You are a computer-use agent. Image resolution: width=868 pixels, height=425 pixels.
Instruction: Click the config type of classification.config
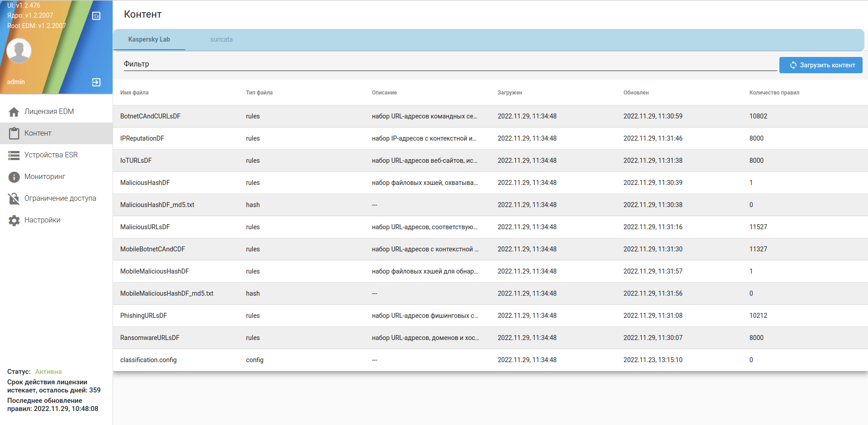(255, 360)
